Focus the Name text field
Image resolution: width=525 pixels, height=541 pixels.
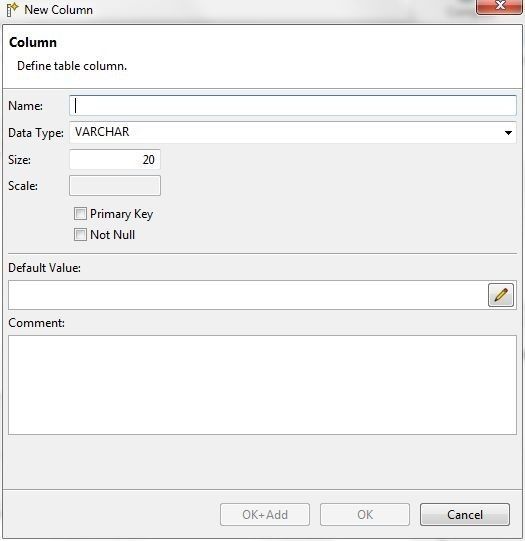tap(293, 106)
